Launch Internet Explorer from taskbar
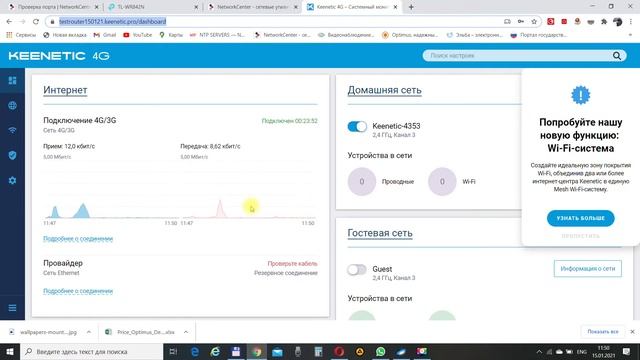 point(215,351)
